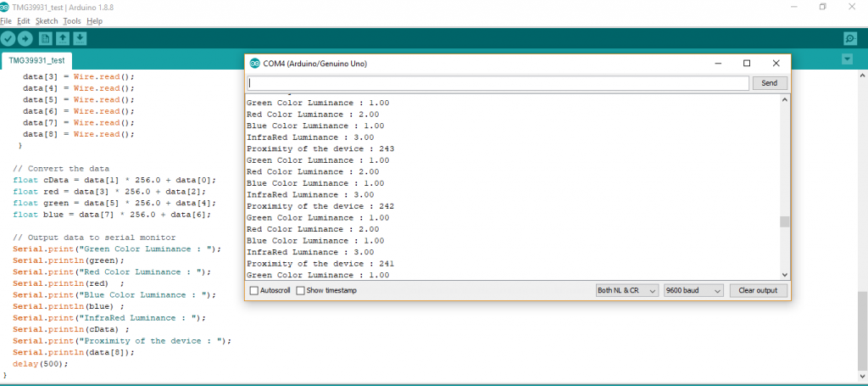The width and height of the screenshot is (868, 386).
Task: Click the Clear output button
Action: coord(759,290)
